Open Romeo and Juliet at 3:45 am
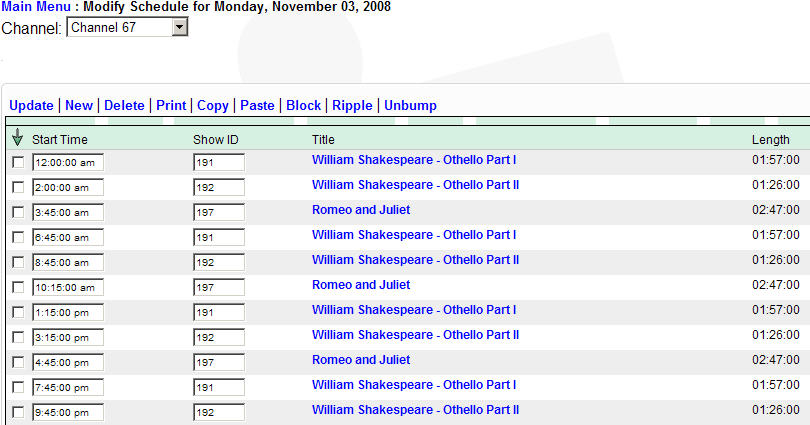This screenshot has height=425, width=810. [361, 210]
